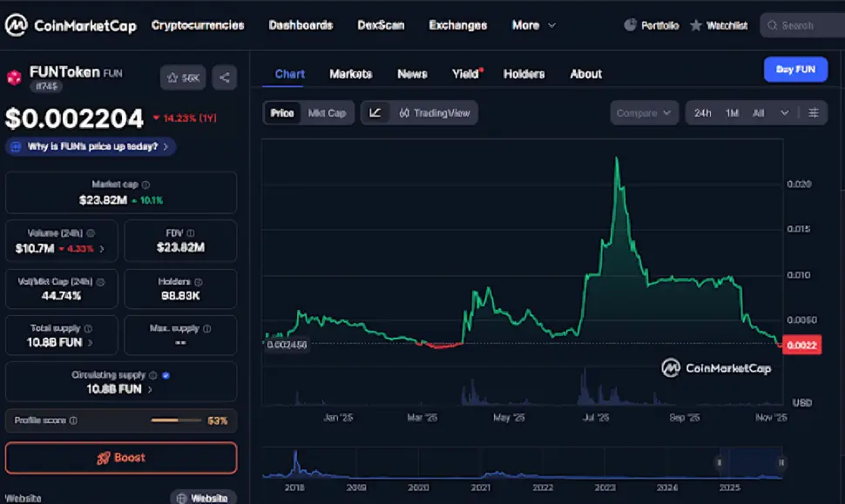Click the Buy FUN button
Image resolution: width=845 pixels, height=504 pixels.
794,69
